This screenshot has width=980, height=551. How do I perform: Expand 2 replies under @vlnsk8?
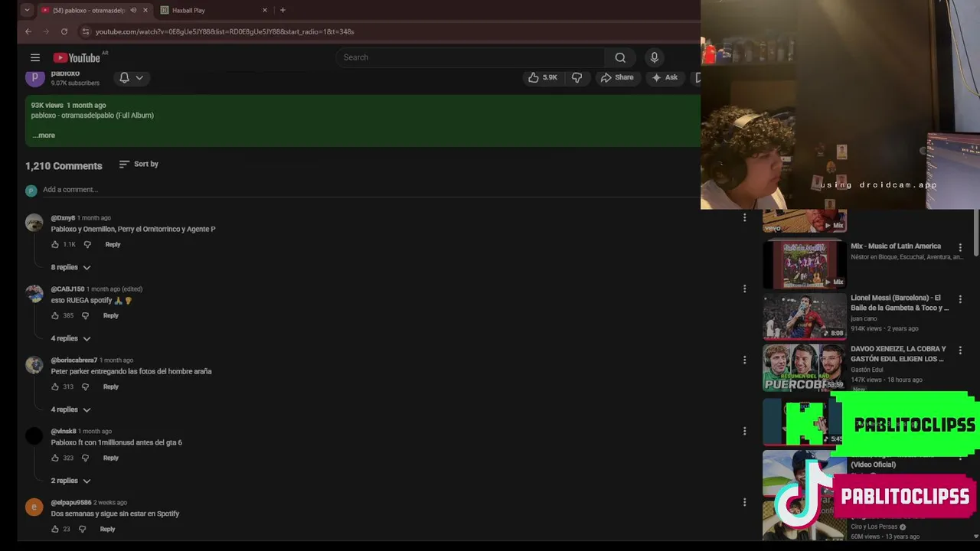[x=70, y=481]
